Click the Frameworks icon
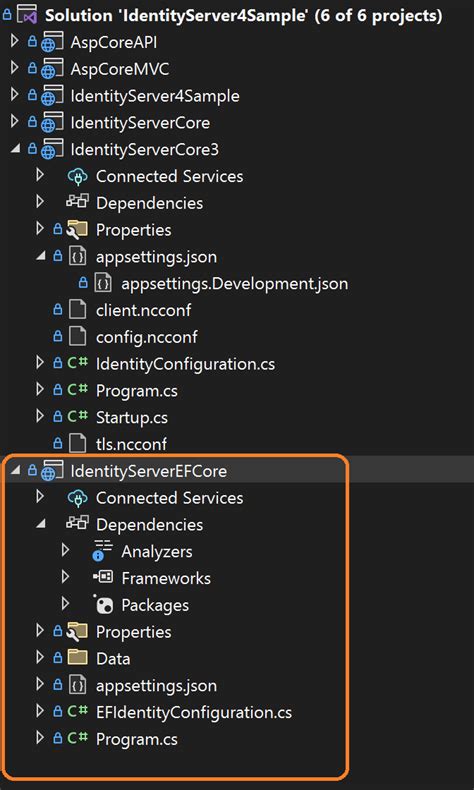This screenshot has width=474, height=790. coord(103,578)
